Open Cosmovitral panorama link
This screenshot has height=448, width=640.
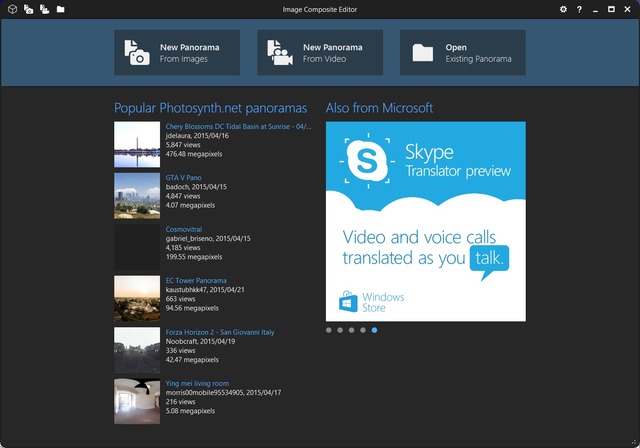coord(184,229)
